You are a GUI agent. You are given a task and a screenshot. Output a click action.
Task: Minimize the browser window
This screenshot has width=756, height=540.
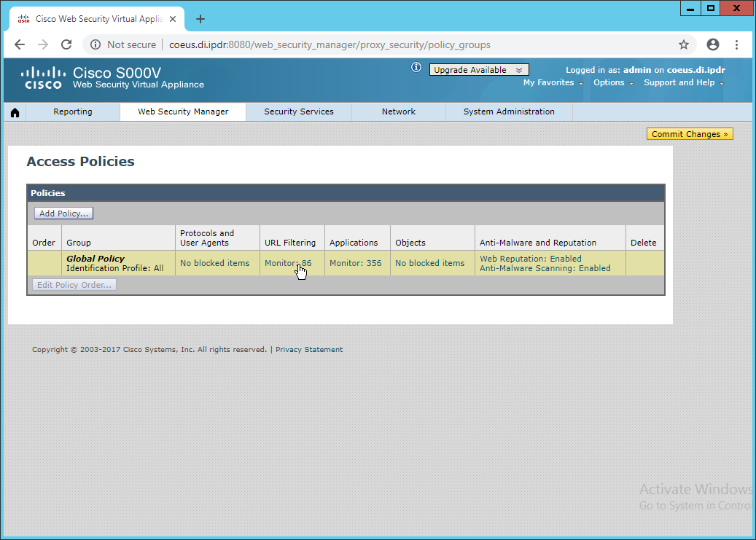pyautogui.click(x=690, y=8)
